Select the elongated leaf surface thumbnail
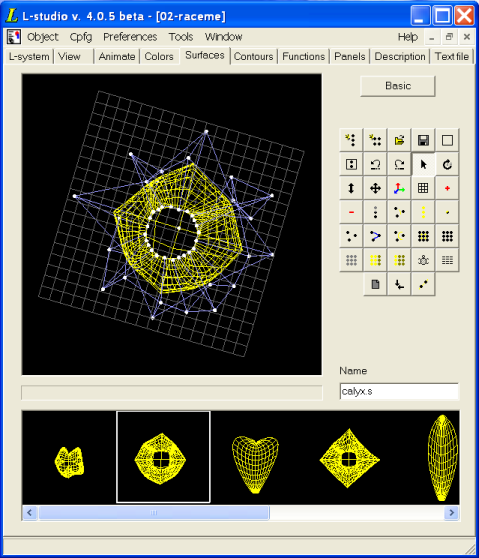The width and height of the screenshot is (479, 558). [442, 458]
